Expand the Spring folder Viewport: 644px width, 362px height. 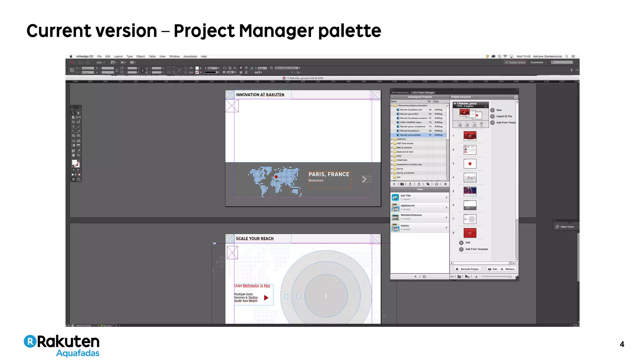click(x=392, y=169)
